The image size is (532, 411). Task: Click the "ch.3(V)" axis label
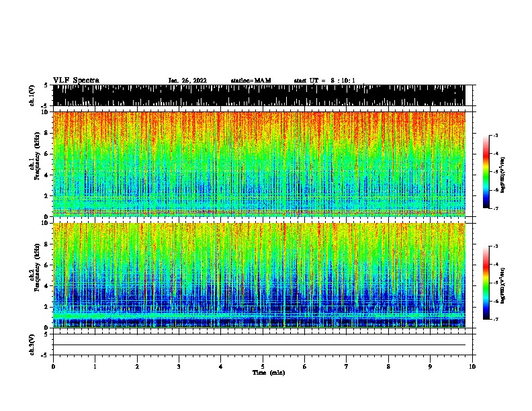pyautogui.click(x=32, y=345)
